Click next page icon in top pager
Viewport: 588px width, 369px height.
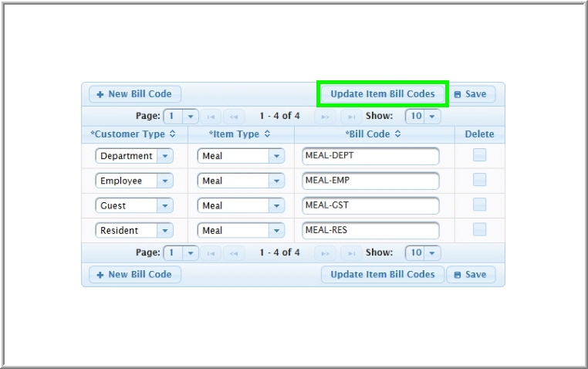(325, 117)
